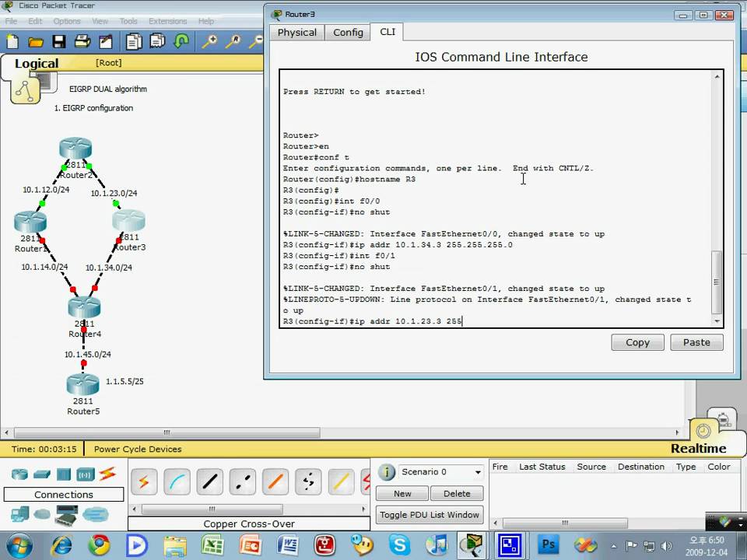The image size is (747, 560).
Task: Open Photoshop from the taskbar
Action: [548, 544]
